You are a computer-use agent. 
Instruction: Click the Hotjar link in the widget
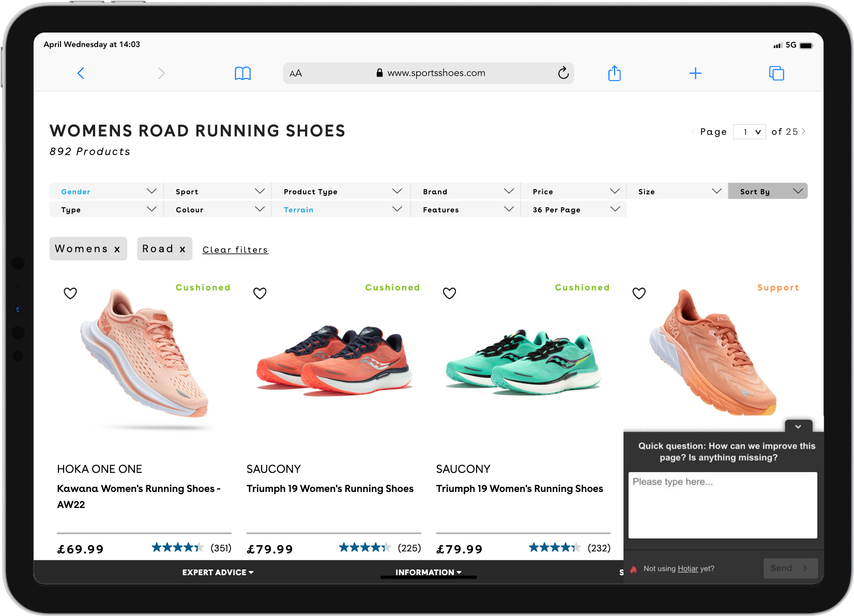click(x=688, y=568)
